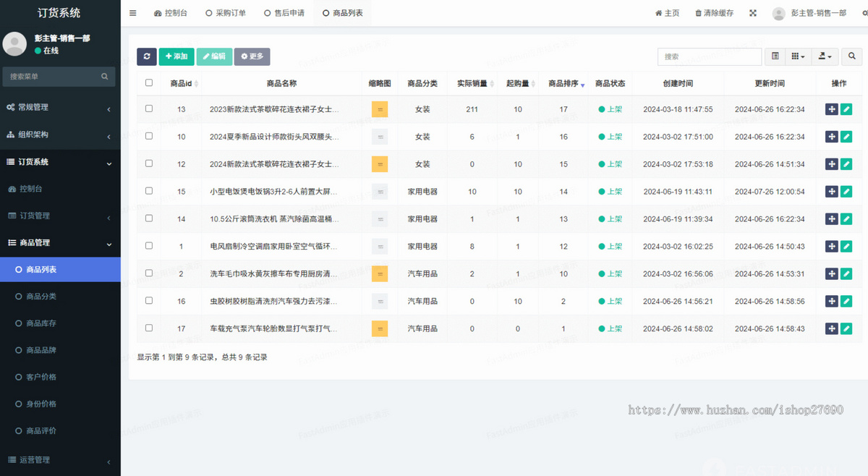868x476 pixels.
Task: Click the edit pencil for product id 15
Action: (x=846, y=192)
